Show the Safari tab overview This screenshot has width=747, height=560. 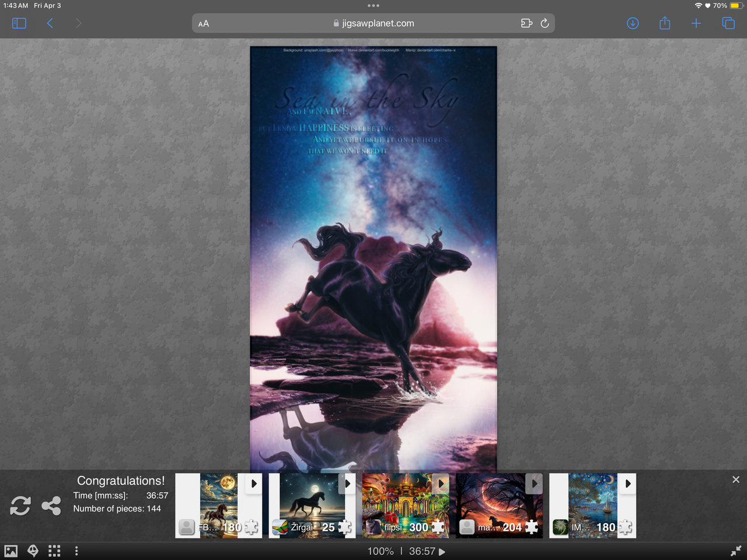(x=728, y=23)
